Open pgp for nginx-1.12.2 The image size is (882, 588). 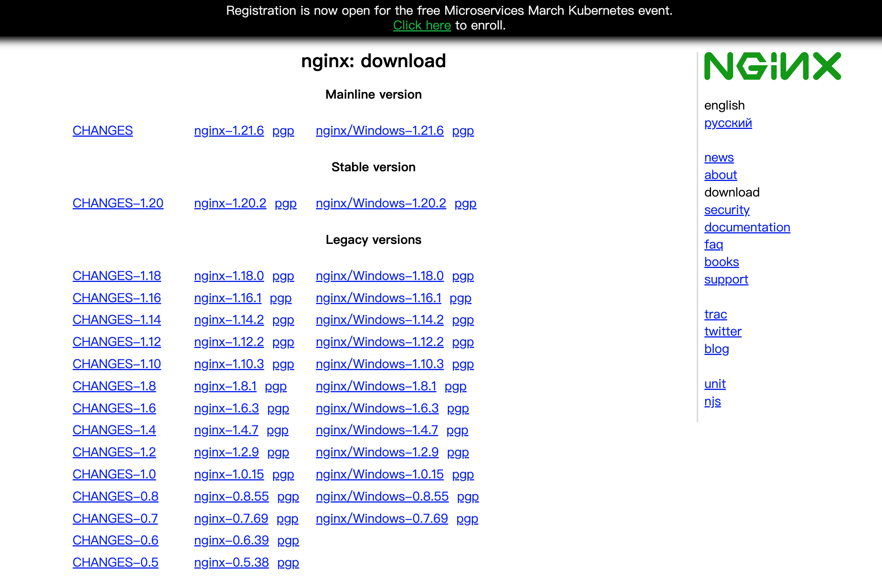283,343
